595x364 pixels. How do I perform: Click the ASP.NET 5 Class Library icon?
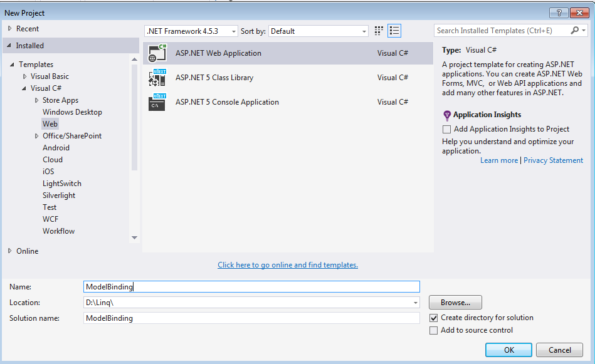(157, 77)
